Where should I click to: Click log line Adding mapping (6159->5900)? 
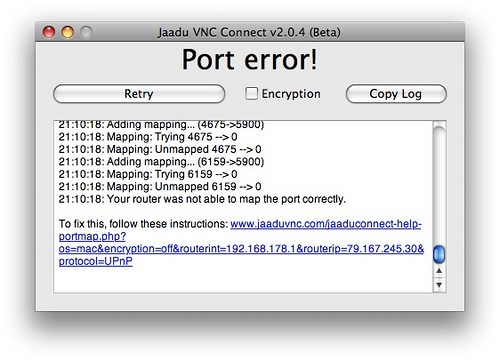pos(161,162)
